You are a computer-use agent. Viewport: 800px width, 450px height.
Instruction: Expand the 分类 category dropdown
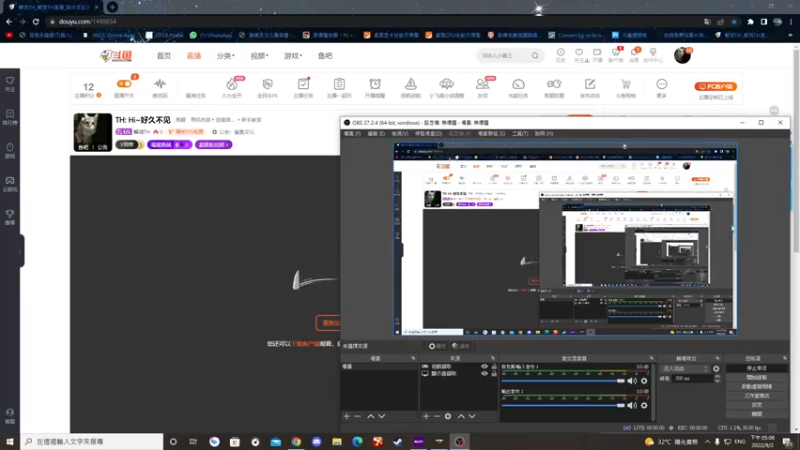coord(225,56)
